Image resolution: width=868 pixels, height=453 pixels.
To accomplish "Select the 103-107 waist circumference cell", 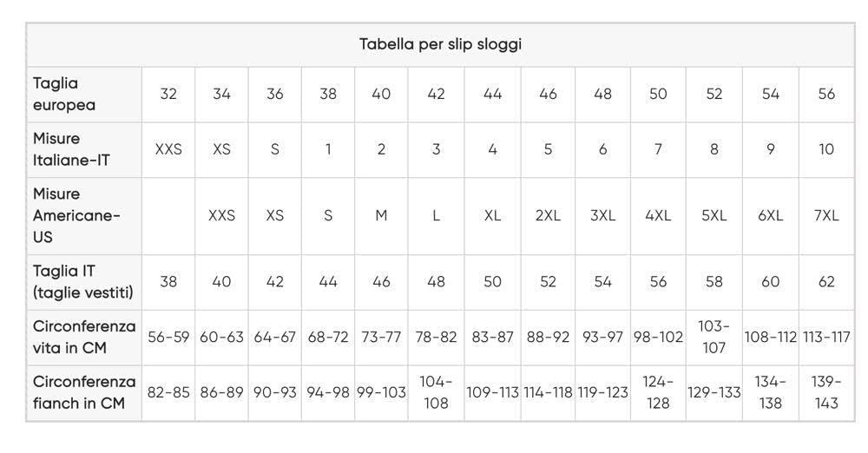I will 713,337.
